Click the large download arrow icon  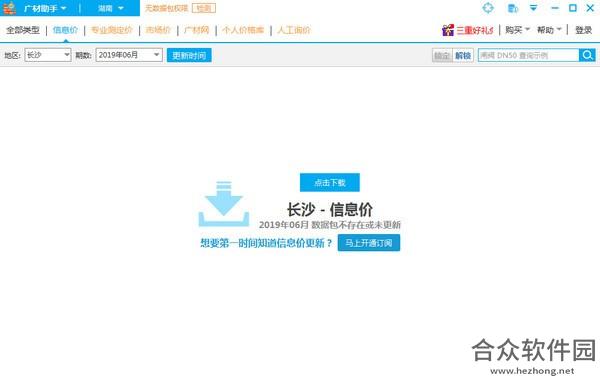224,204
